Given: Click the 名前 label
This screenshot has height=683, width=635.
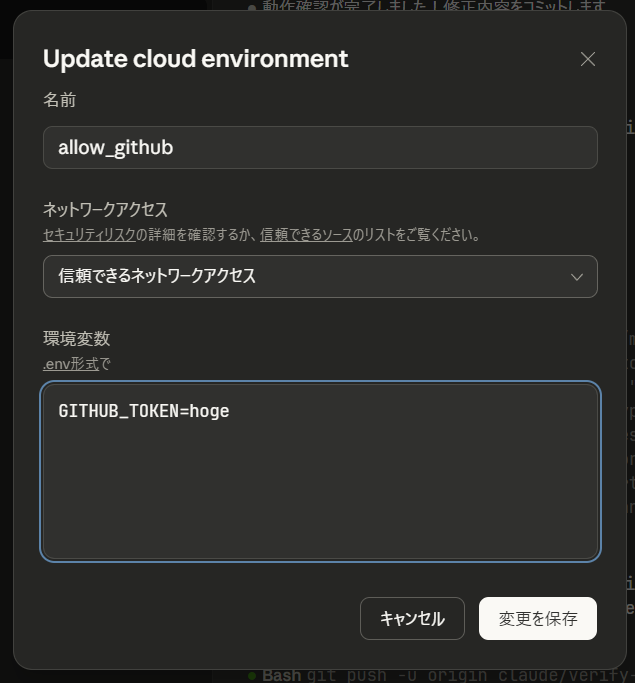Looking at the screenshot, I should click(59, 100).
